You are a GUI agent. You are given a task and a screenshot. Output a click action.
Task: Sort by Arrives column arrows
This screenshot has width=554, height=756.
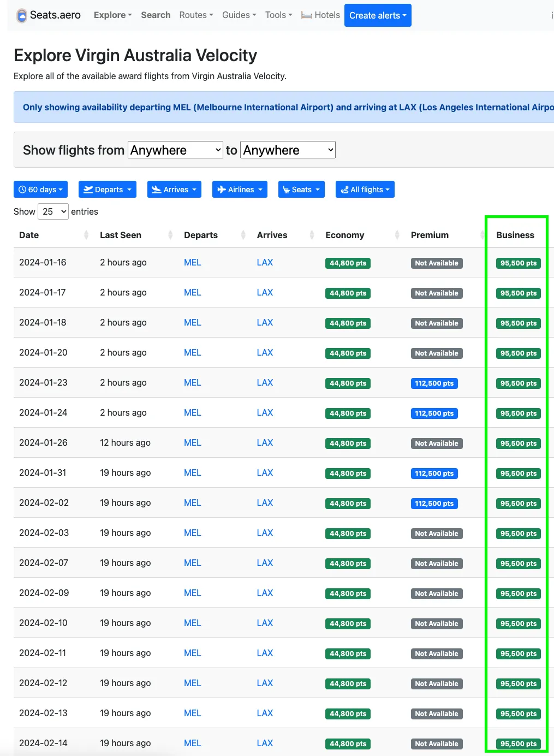pyautogui.click(x=312, y=235)
